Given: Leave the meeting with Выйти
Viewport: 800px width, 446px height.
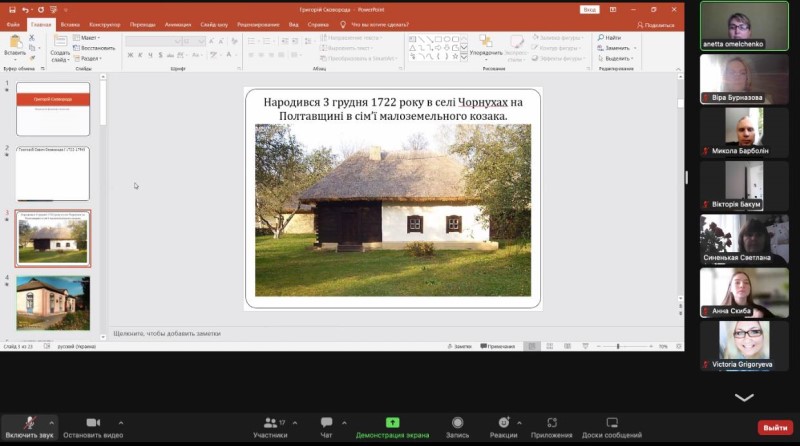Looking at the screenshot, I should click(x=775, y=428).
